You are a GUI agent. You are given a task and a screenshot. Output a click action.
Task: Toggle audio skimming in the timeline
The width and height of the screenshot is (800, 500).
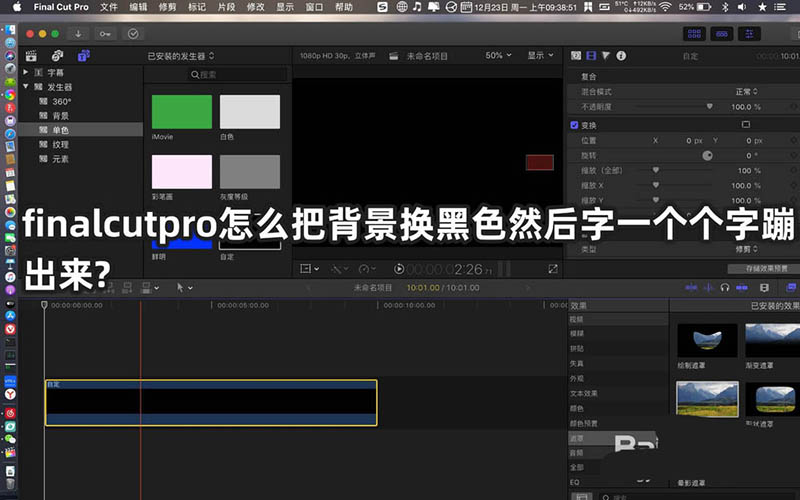(708, 288)
